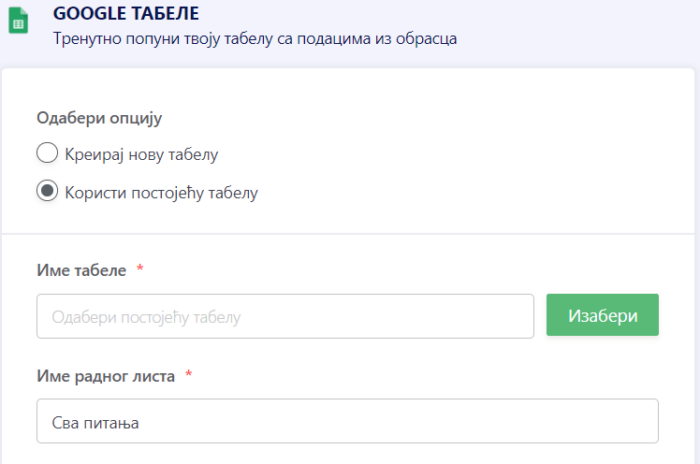This screenshot has height=464, width=700.
Task: Click the 'Креирај нову табелу' option label
Action: click(141, 154)
